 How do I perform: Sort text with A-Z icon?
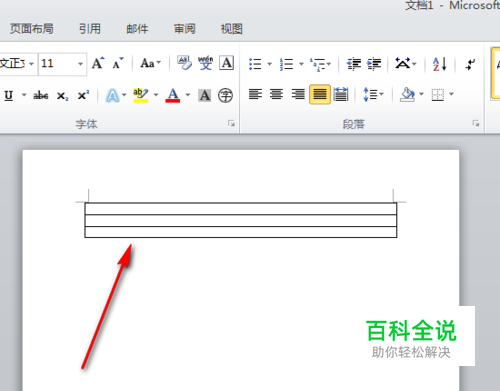point(439,64)
